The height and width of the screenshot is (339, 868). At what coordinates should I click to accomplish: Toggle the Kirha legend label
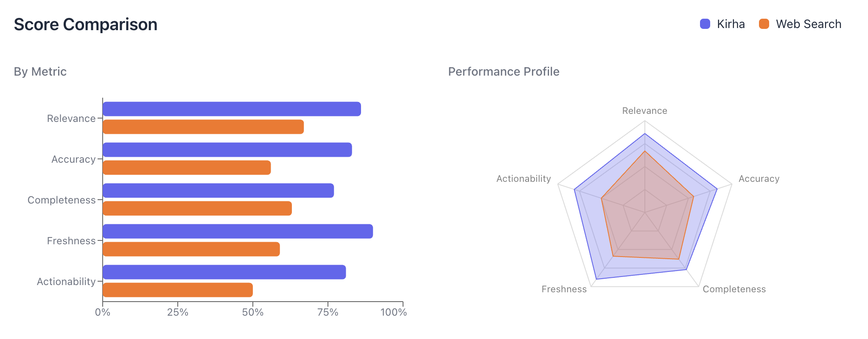[731, 24]
